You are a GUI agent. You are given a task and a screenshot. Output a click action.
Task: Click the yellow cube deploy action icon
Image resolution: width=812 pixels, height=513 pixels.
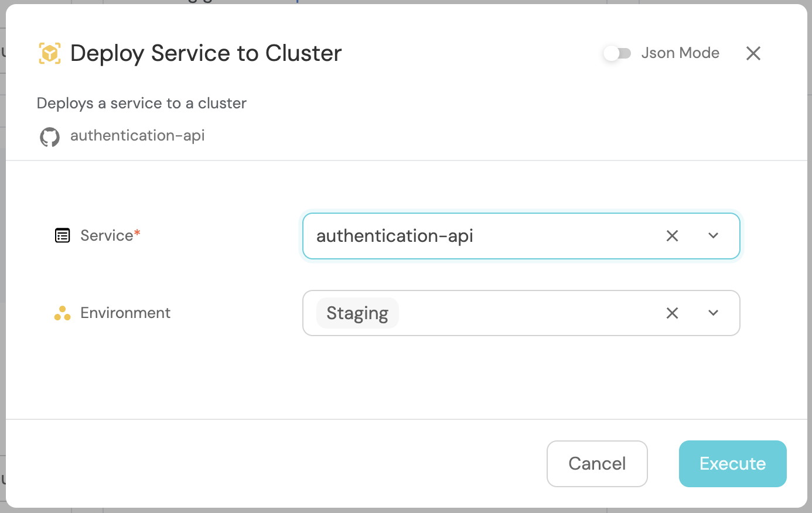tap(50, 53)
